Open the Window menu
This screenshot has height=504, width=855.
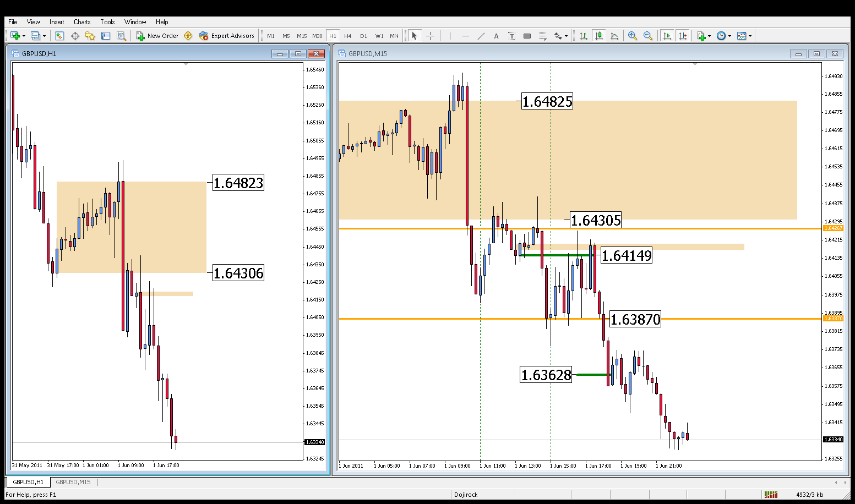[135, 22]
